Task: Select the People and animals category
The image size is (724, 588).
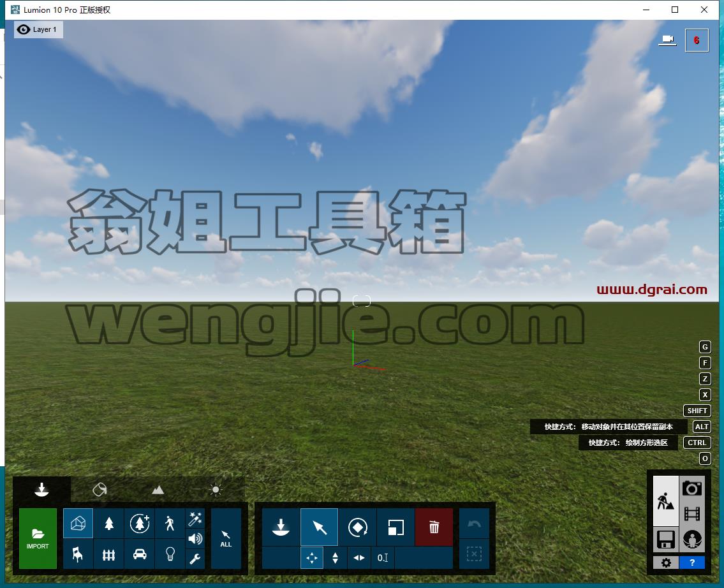Action: (170, 524)
